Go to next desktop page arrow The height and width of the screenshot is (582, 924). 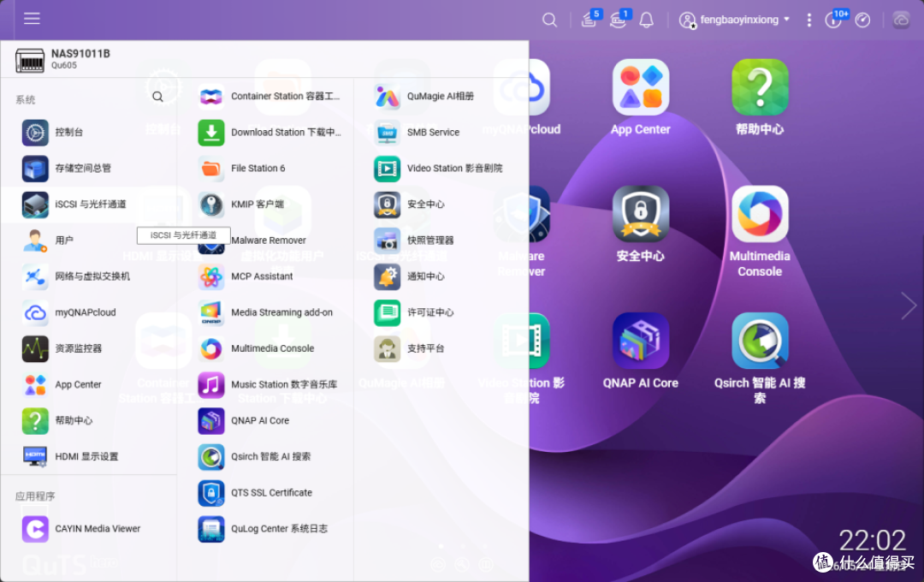[909, 306]
